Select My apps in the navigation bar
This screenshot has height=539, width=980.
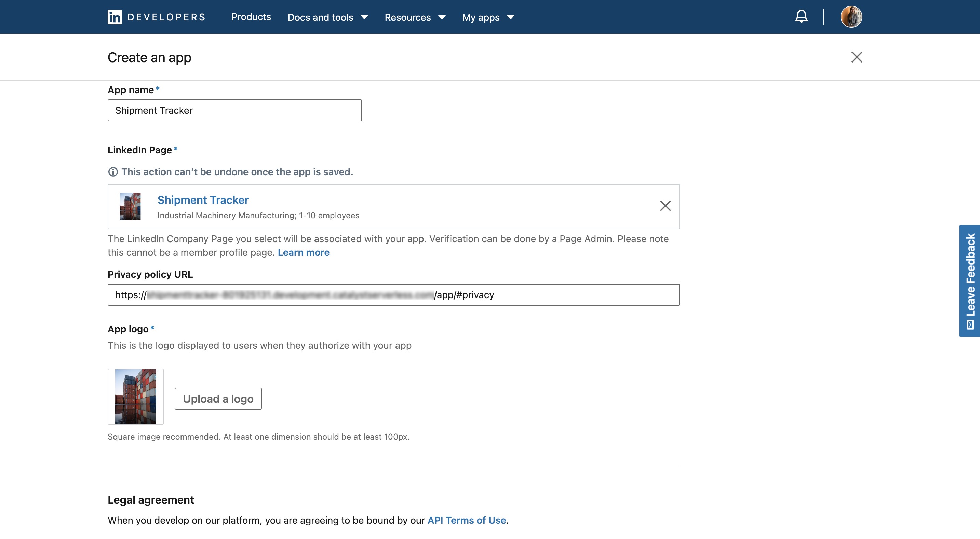pyautogui.click(x=481, y=17)
